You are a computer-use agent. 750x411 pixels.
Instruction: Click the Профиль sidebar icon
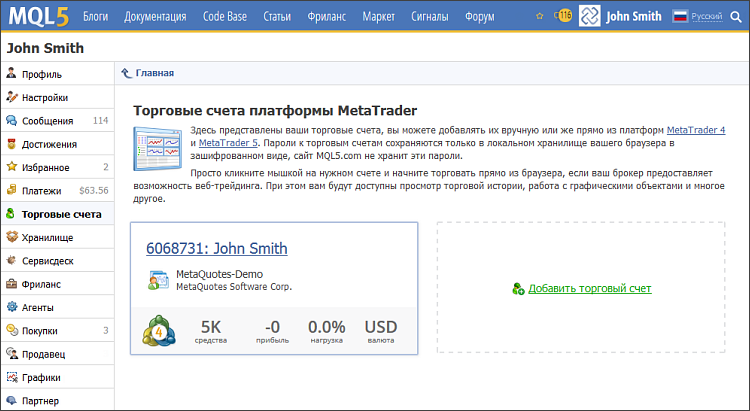pos(11,73)
